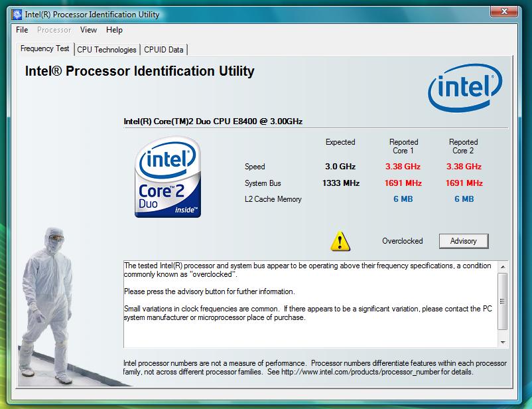Click the L2 Cache Memory row label
This screenshot has height=409, width=532.
[x=273, y=199]
